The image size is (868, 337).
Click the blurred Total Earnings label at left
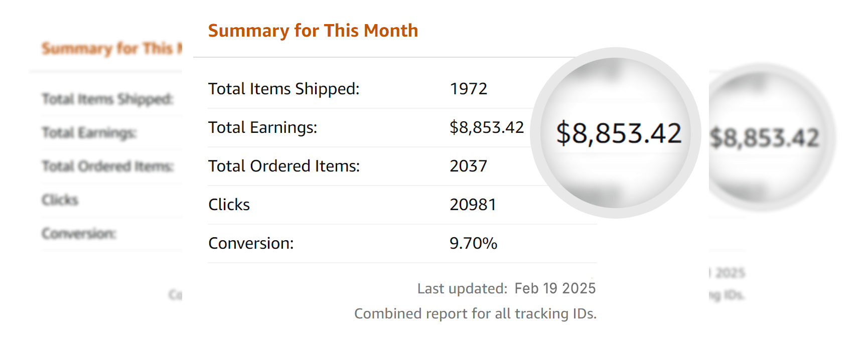(89, 133)
